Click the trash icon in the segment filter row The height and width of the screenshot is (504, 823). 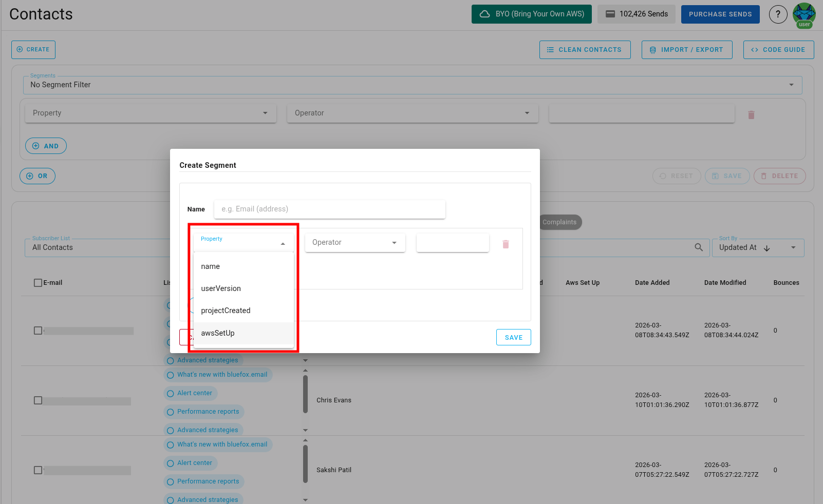click(x=752, y=114)
